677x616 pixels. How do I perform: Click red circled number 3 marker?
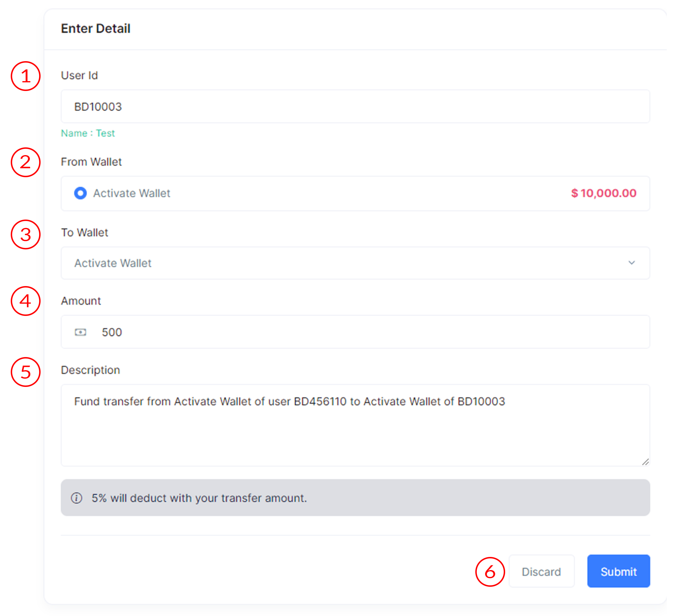(26, 235)
